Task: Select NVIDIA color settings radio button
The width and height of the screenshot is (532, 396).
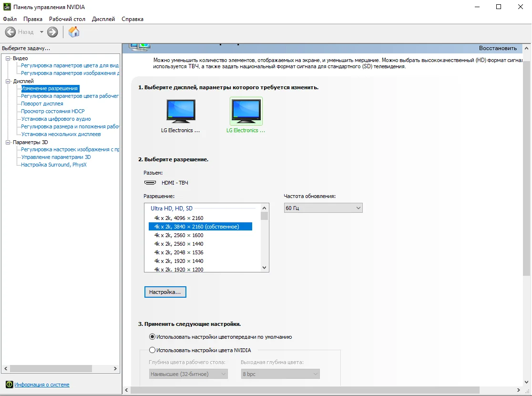Action: 153,350
